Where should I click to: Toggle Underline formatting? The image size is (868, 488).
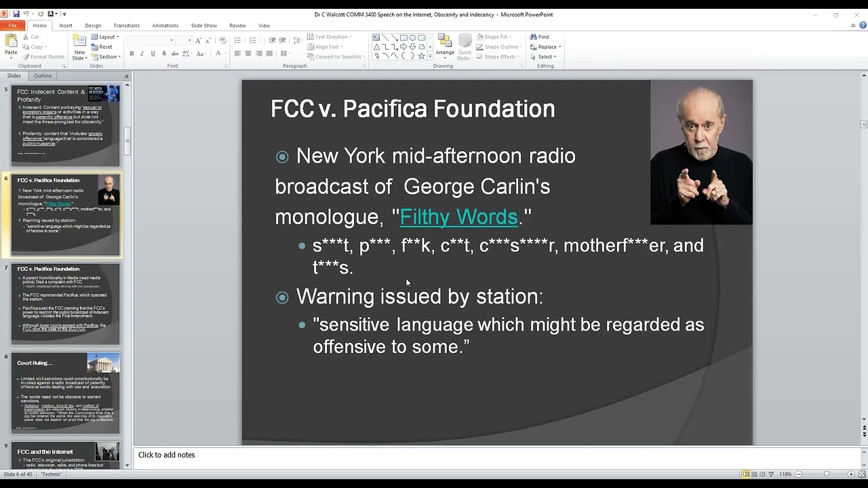click(153, 54)
